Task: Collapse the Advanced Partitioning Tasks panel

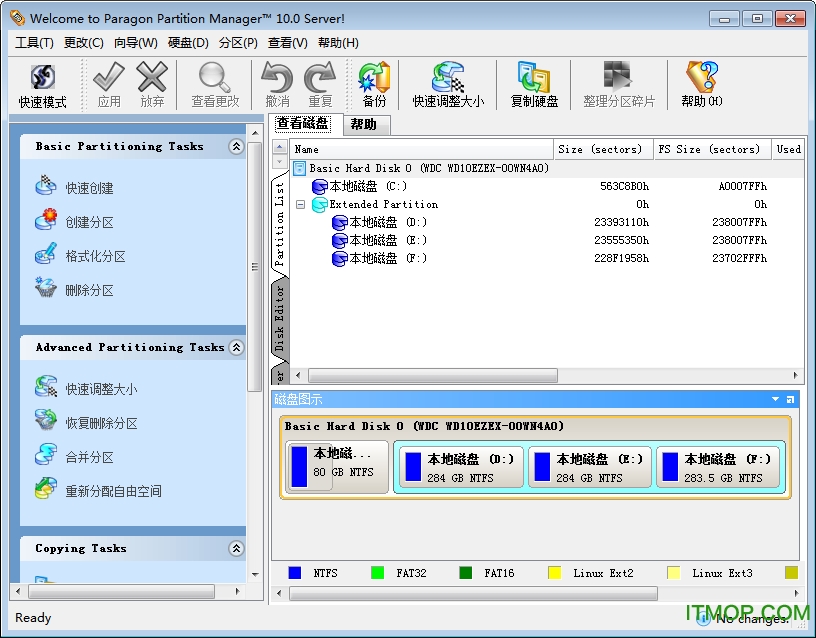Action: click(x=236, y=348)
